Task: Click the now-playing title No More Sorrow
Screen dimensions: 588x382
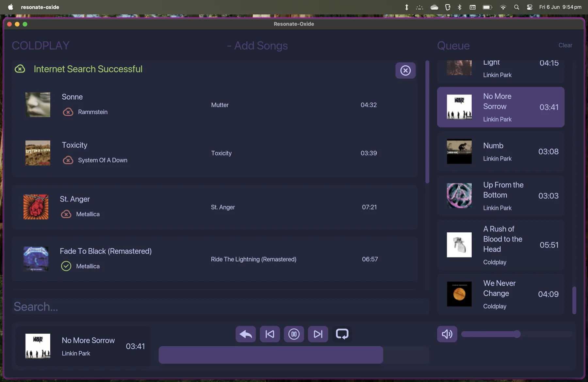Action: 88,340
